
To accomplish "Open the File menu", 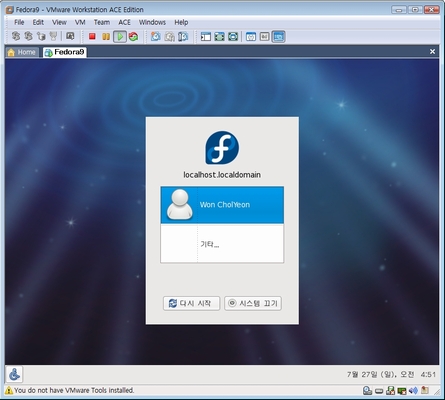I will 19,22.
